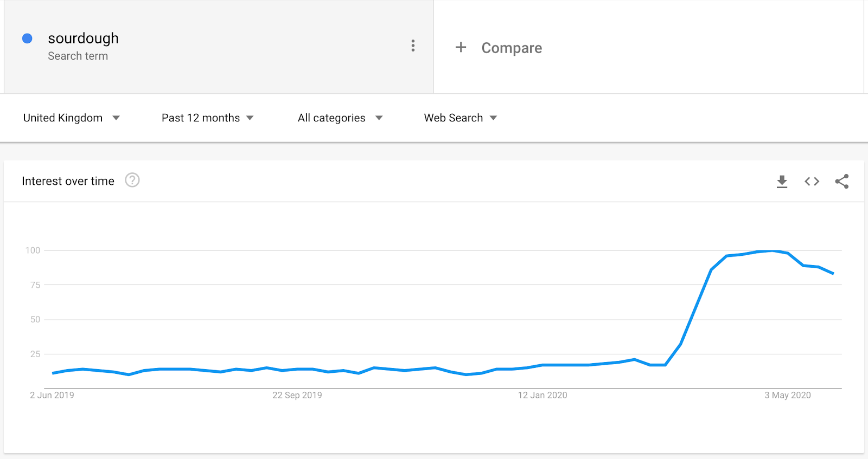
Task: Open the Web Search type dropdown
Action: [461, 118]
